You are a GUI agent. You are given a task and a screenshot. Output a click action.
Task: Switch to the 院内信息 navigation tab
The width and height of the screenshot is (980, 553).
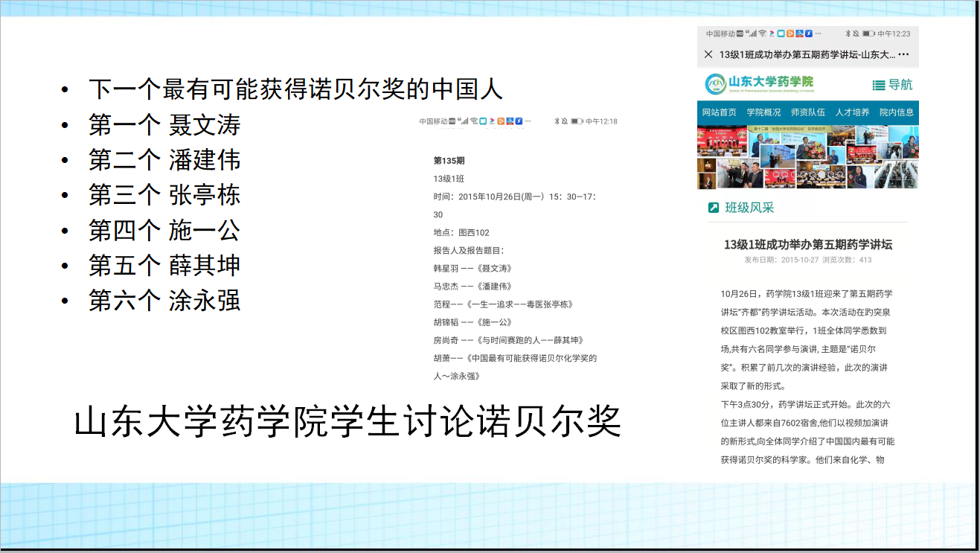[x=896, y=112]
